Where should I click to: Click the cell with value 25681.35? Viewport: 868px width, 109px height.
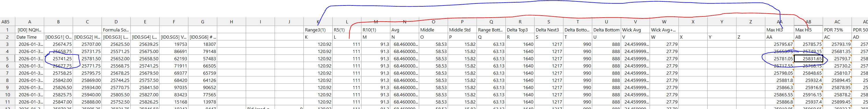click(x=837, y=51)
